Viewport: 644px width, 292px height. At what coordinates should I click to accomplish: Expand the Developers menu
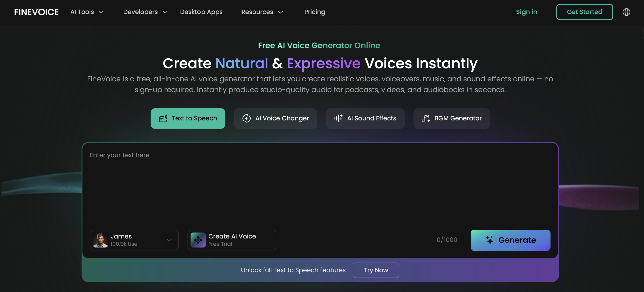coord(145,12)
